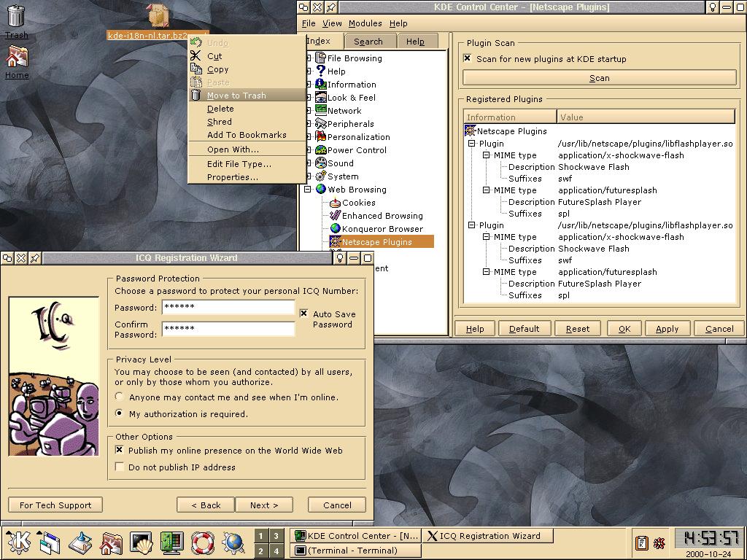This screenshot has height=560, width=747.
Task: Choose Move to Trash in context menu
Action: [247, 96]
